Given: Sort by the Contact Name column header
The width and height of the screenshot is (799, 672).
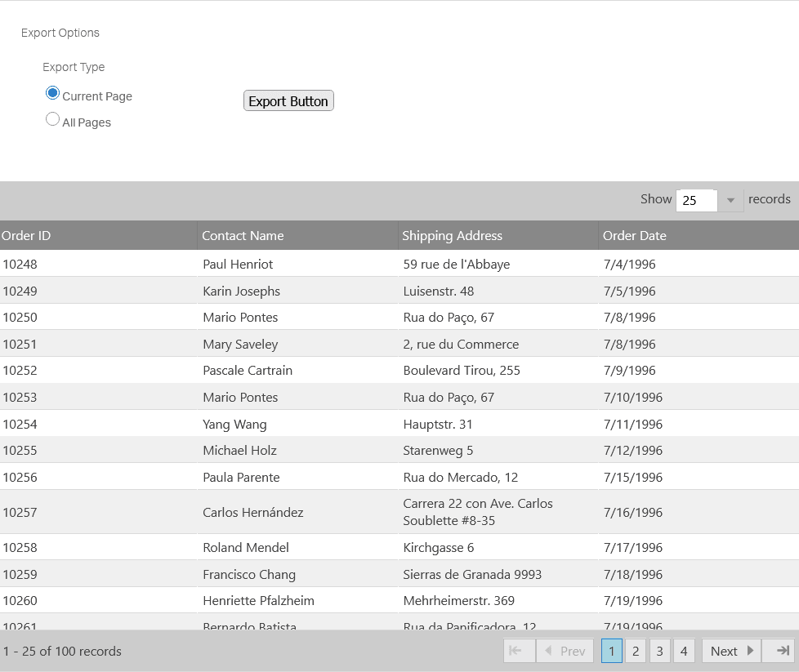Looking at the screenshot, I should pos(297,235).
